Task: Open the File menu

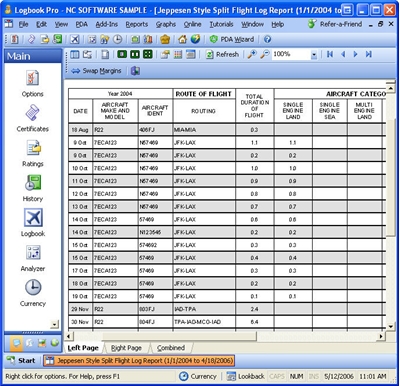Action: 23,24
